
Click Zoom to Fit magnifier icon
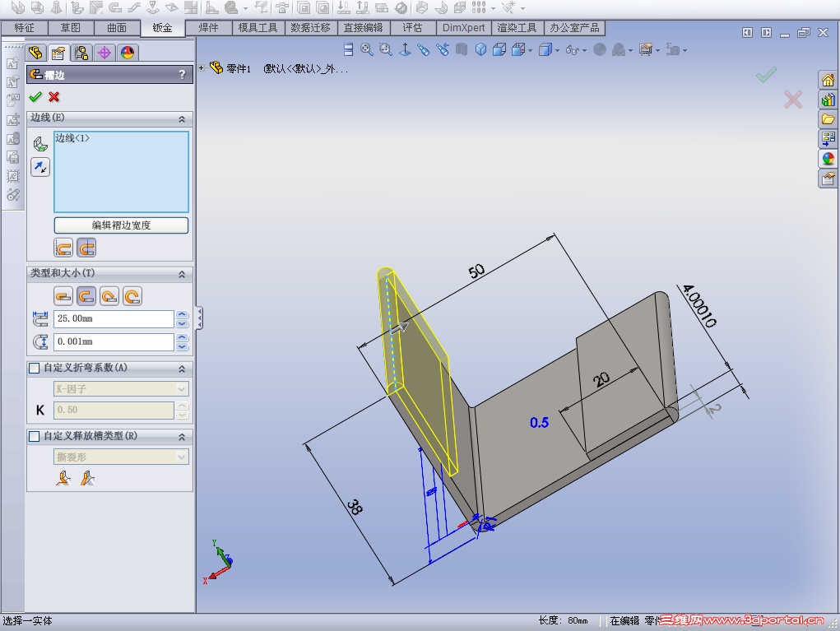pos(367,50)
